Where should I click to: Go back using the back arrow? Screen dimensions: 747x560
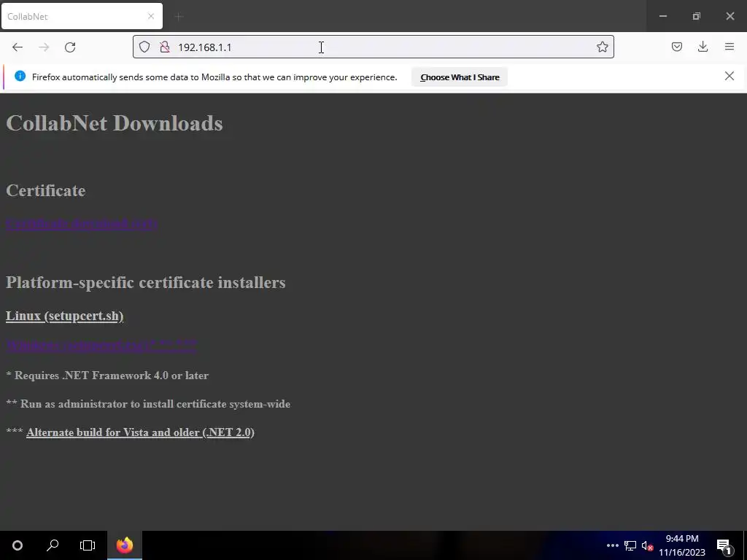18,47
